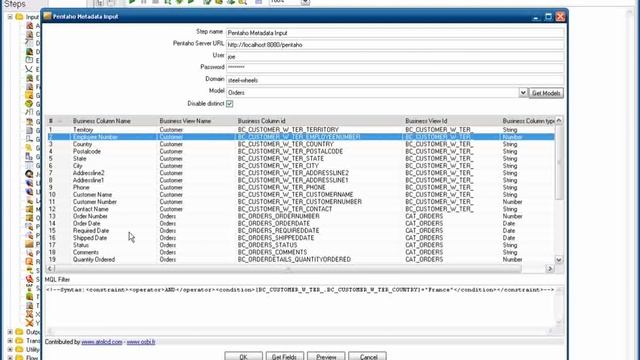Select the Customer Name row
This screenshot has height=360, width=640.
click(301, 194)
